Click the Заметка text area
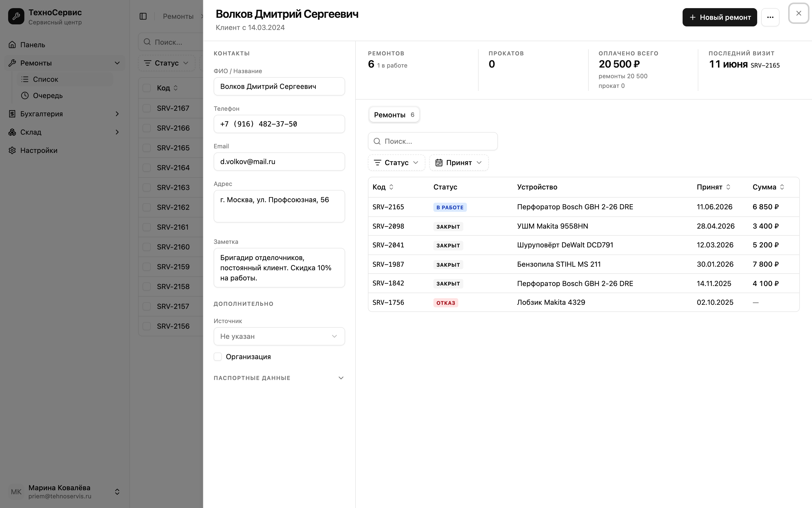The width and height of the screenshot is (812, 508). click(x=279, y=268)
